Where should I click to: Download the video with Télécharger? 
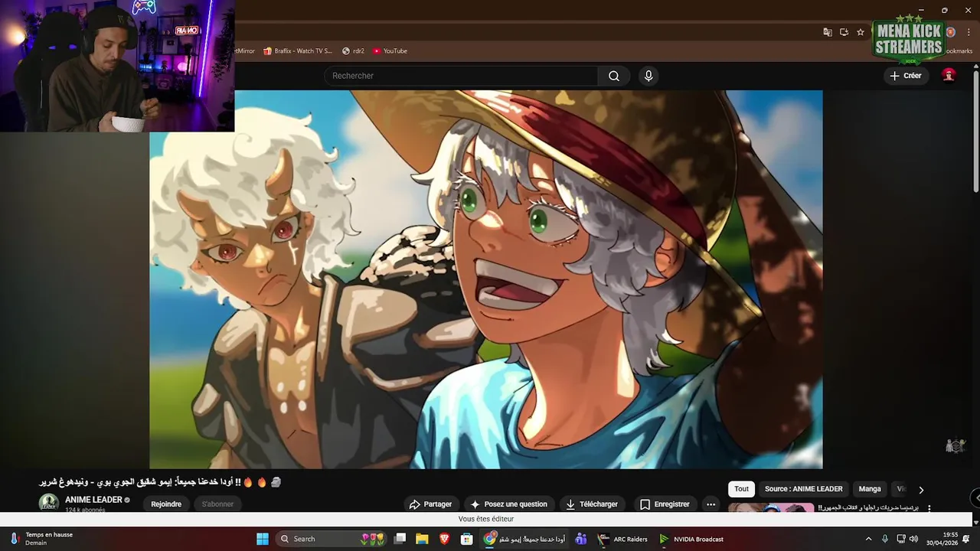pyautogui.click(x=592, y=504)
